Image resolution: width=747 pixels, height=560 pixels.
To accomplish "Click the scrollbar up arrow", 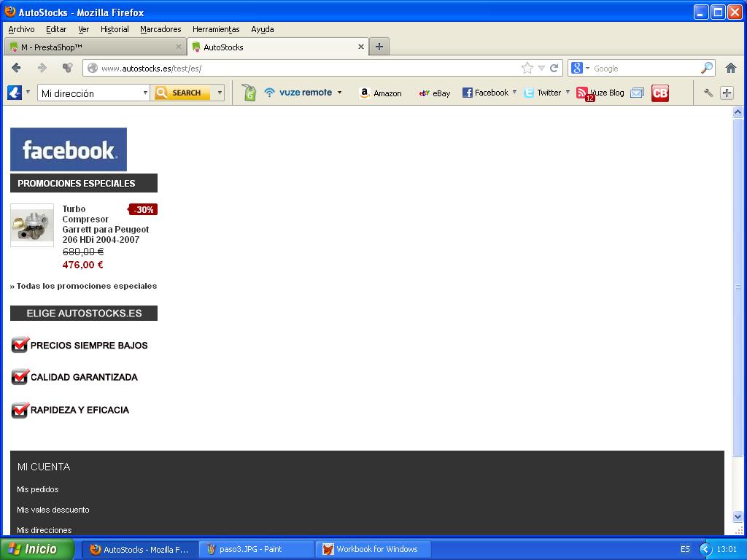I will tap(738, 112).
